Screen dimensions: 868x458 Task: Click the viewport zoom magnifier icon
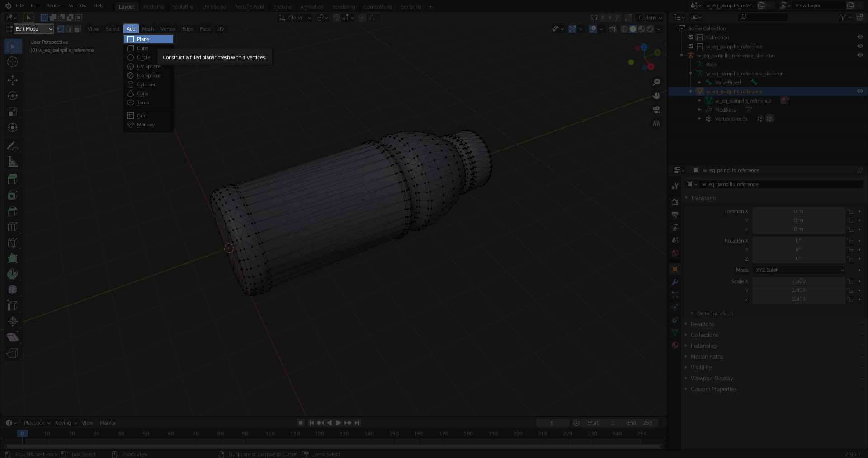coord(656,82)
